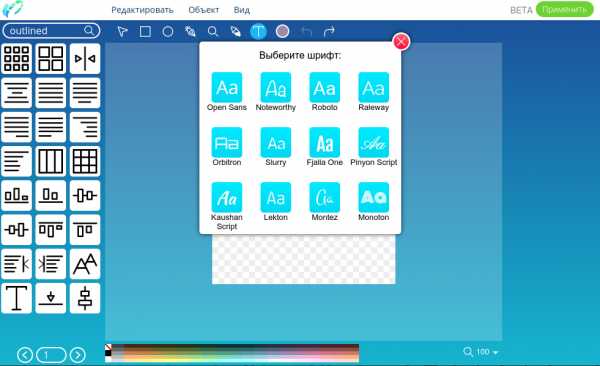This screenshot has width=600, height=366.
Task: Choose the Slurry font
Action: [276, 142]
